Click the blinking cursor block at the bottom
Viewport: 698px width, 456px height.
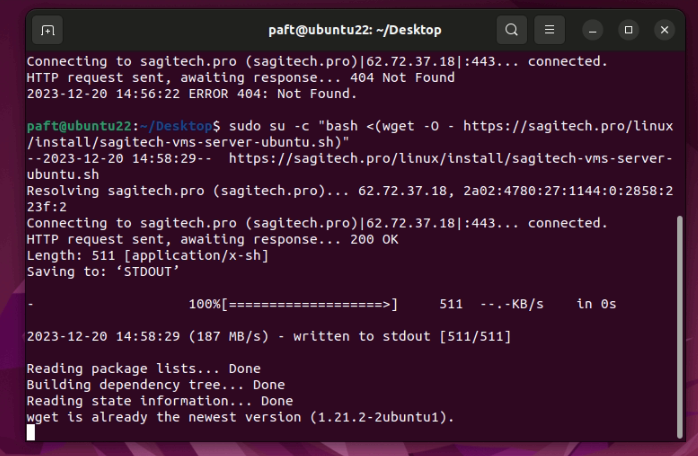[31, 432]
